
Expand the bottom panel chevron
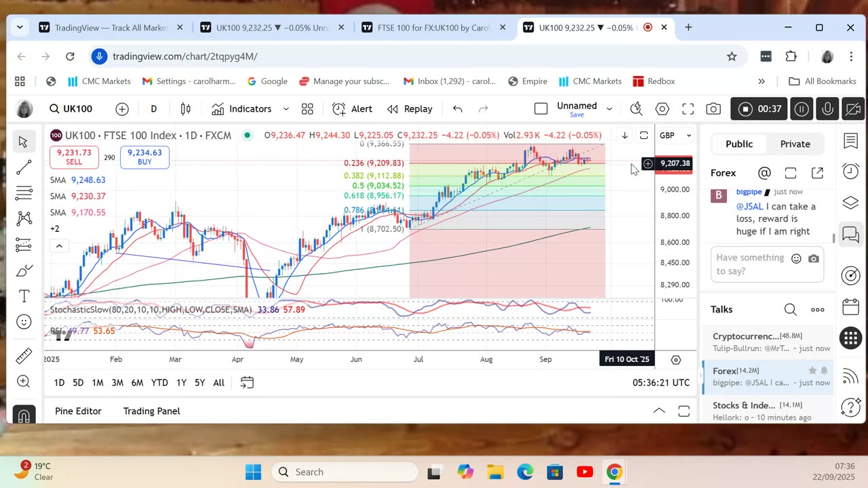coord(658,411)
